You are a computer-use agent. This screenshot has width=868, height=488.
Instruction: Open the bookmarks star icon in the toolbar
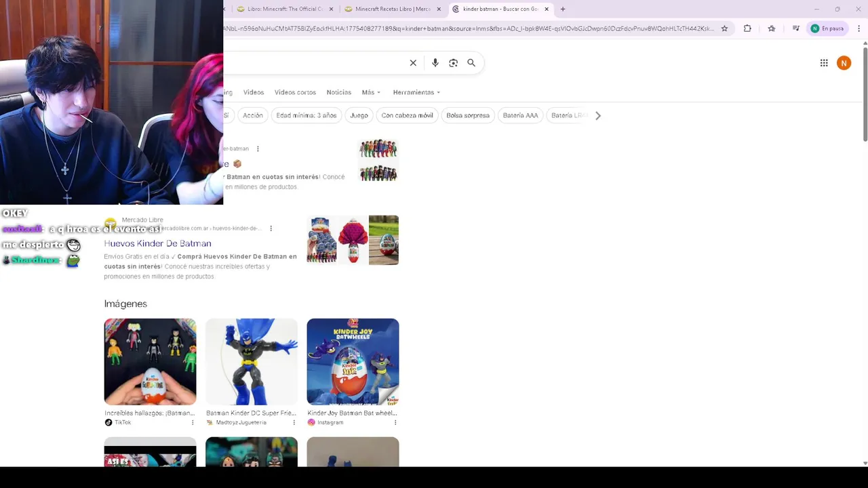(x=772, y=28)
